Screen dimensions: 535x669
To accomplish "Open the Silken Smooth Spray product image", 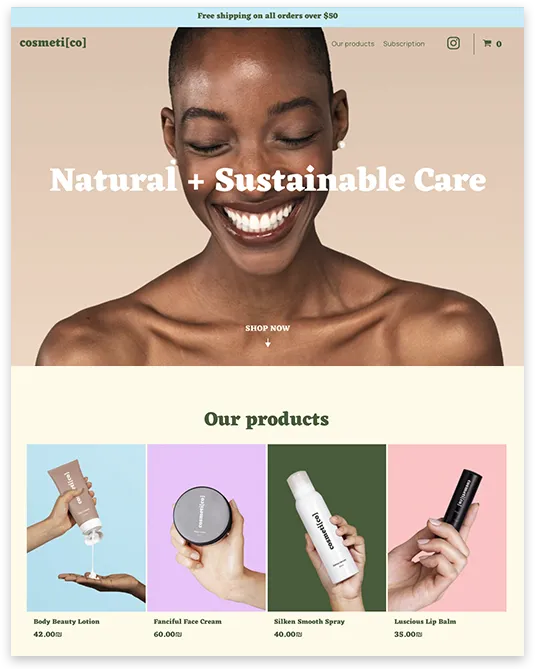I will pyautogui.click(x=327, y=528).
